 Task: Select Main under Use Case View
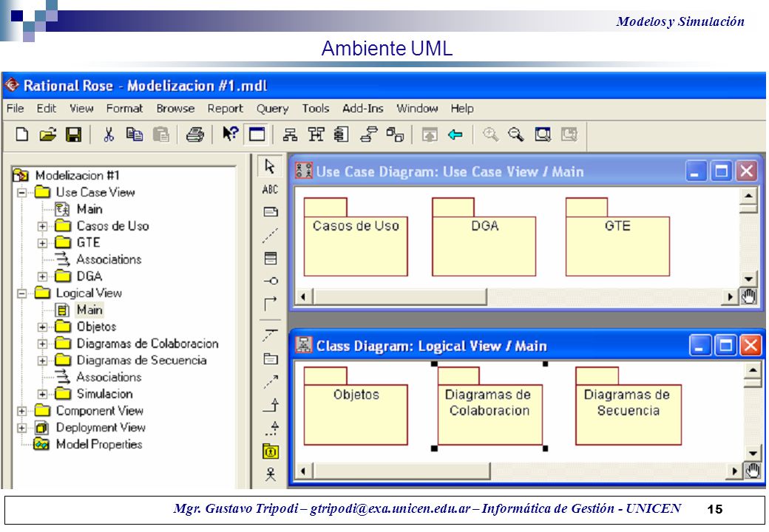[x=89, y=209]
